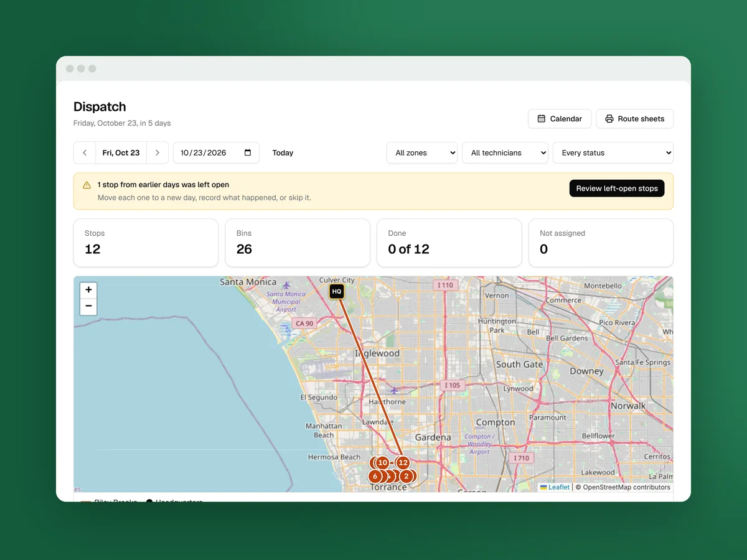Select stop marker 6 on the map
The height and width of the screenshot is (560, 747).
coord(375,477)
